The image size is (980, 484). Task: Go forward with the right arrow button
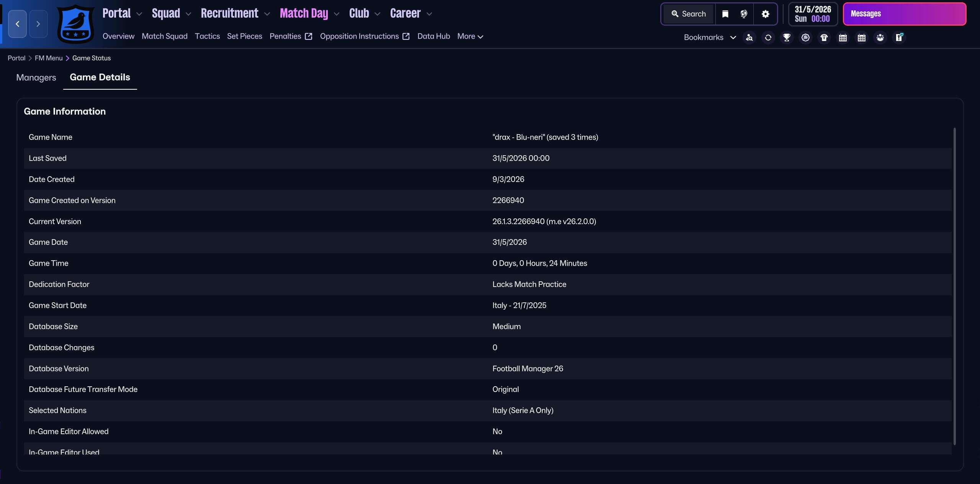tap(38, 24)
